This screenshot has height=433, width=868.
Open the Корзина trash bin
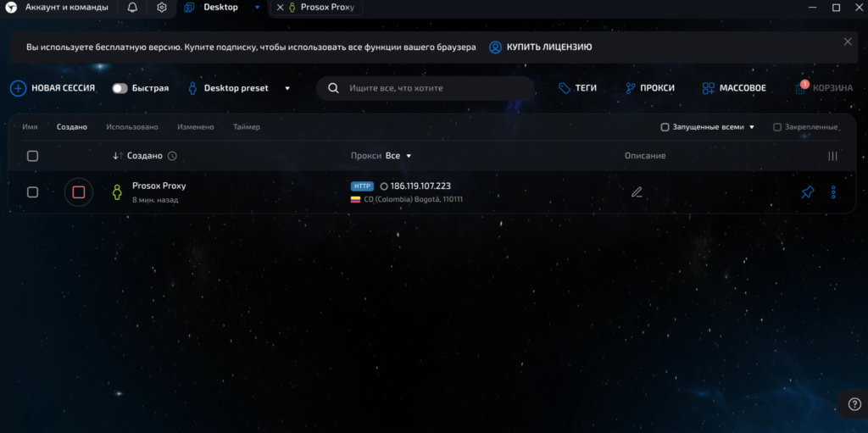[x=824, y=88]
